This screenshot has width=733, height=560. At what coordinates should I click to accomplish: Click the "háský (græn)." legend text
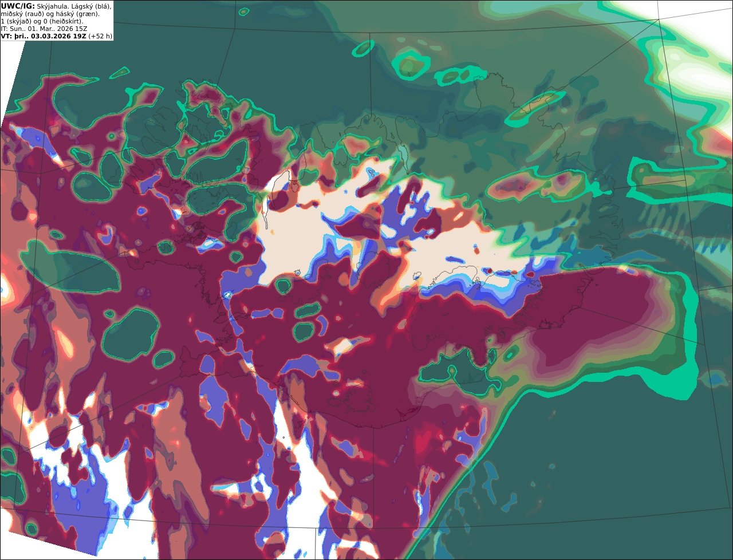[x=77, y=14]
